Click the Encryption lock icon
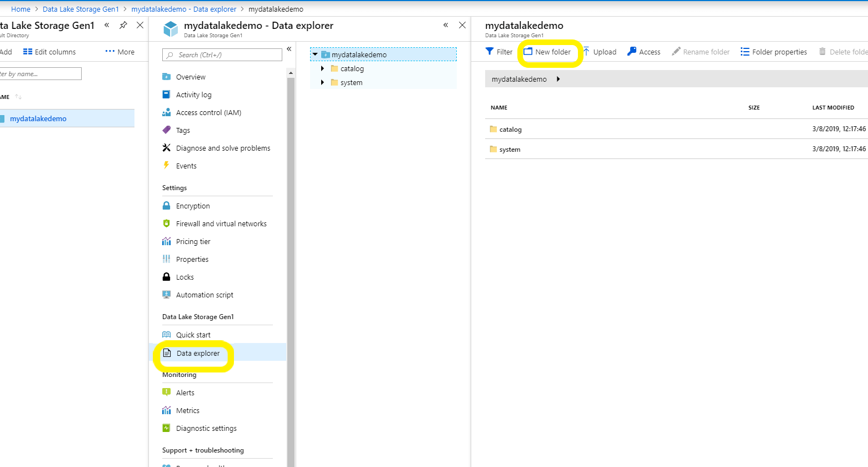The width and height of the screenshot is (868, 467). (166, 206)
